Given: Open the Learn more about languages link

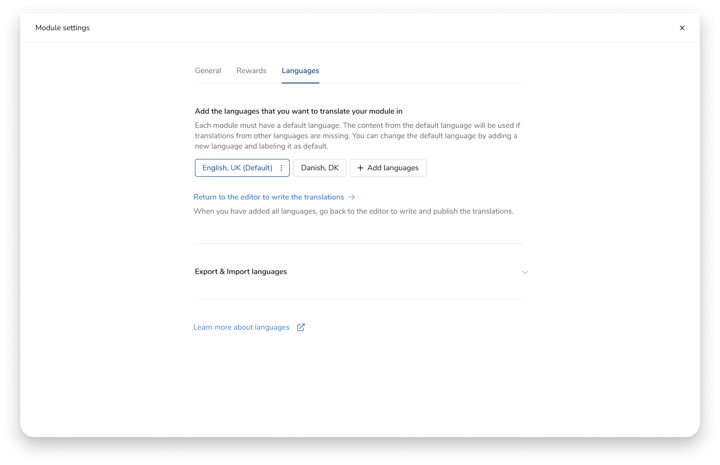Looking at the screenshot, I should tap(241, 327).
